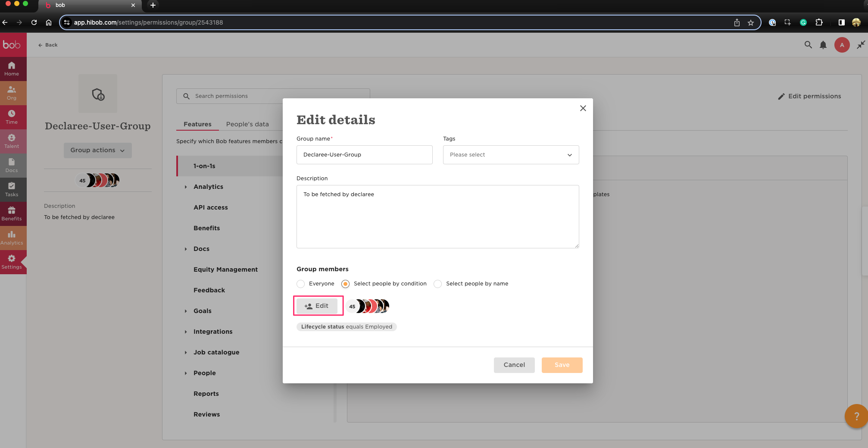This screenshot has height=448, width=868.
Task: Open the Time sidebar icon
Action: pos(12,117)
